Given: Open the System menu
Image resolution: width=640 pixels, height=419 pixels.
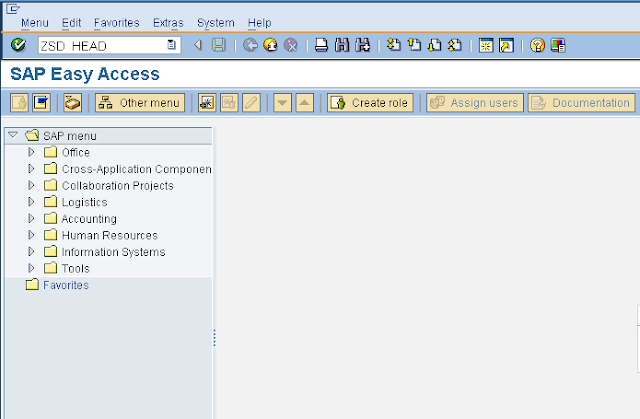Looking at the screenshot, I should [216, 23].
